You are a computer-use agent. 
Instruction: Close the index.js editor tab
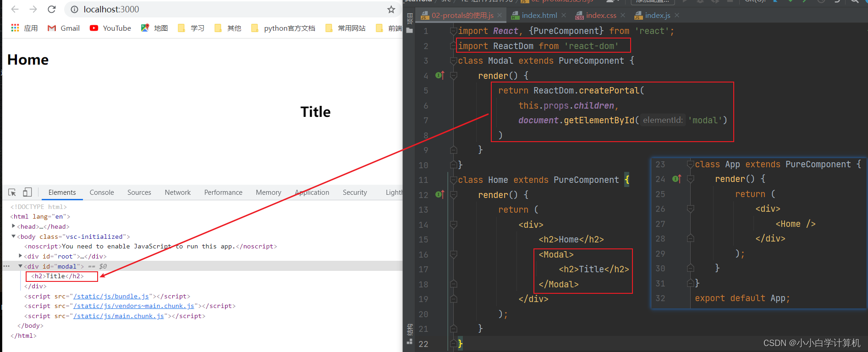tap(677, 15)
